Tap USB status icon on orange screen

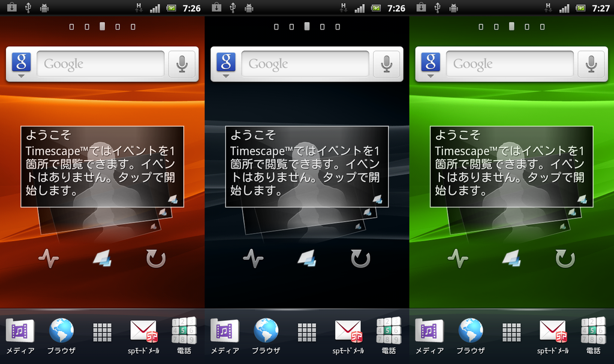(x=28, y=7)
